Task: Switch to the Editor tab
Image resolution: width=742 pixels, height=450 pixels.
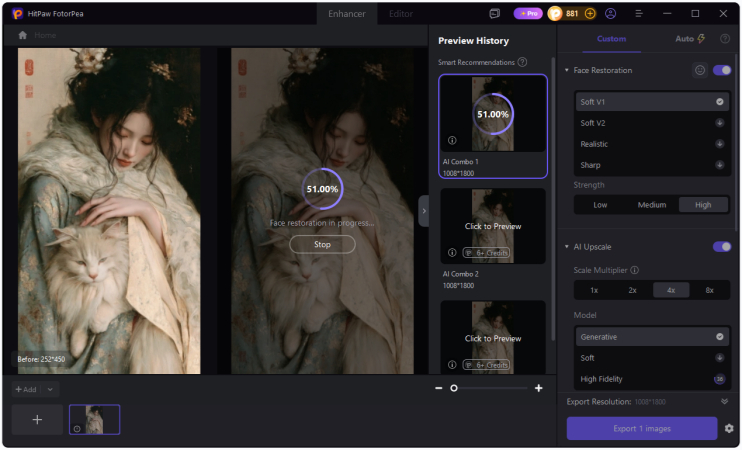Action: 401,14
